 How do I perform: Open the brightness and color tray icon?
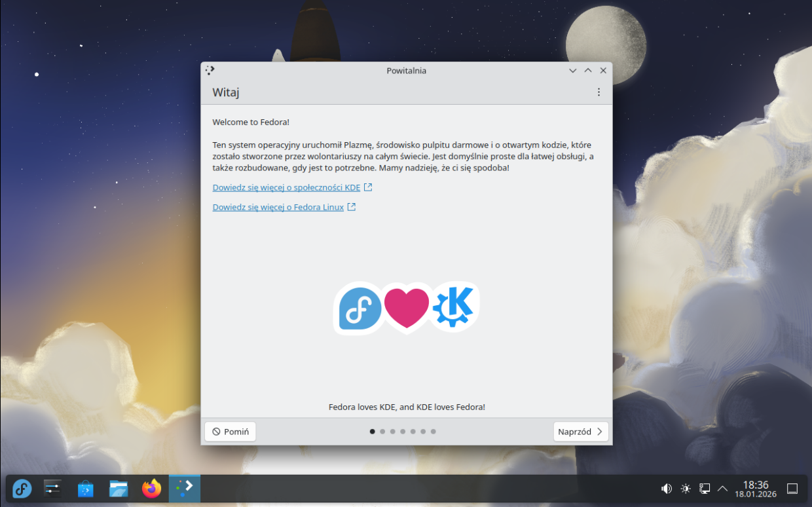[x=686, y=489]
